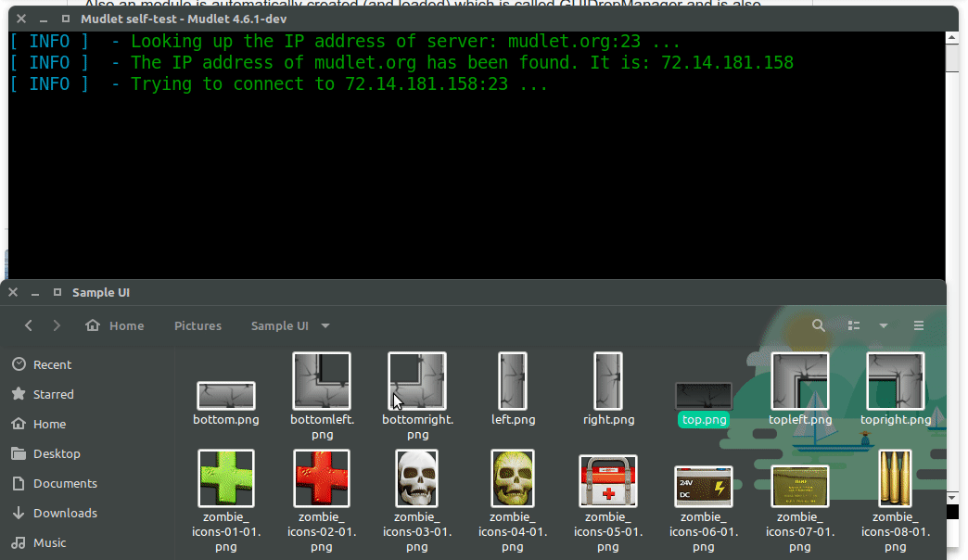
Task: Maximize the Sample UI window
Action: pos(57,292)
